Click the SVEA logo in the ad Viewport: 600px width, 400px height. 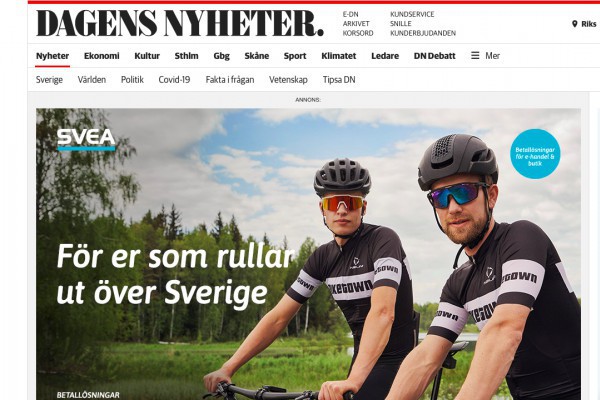coord(86,139)
